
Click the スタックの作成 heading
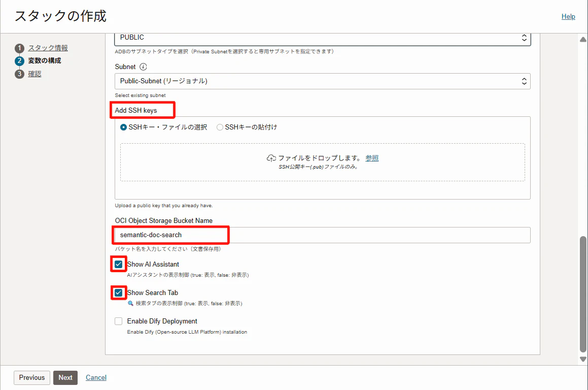point(61,16)
